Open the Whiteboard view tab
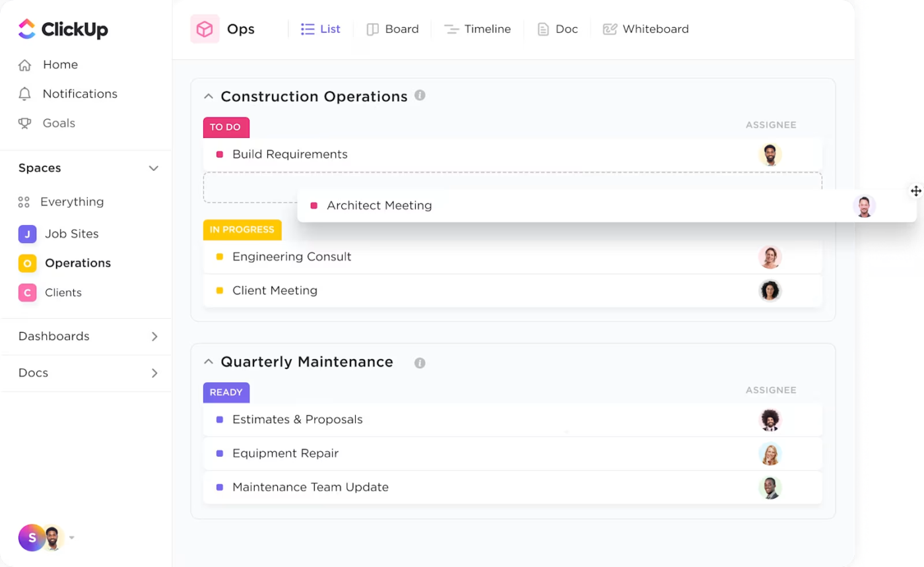 point(646,29)
